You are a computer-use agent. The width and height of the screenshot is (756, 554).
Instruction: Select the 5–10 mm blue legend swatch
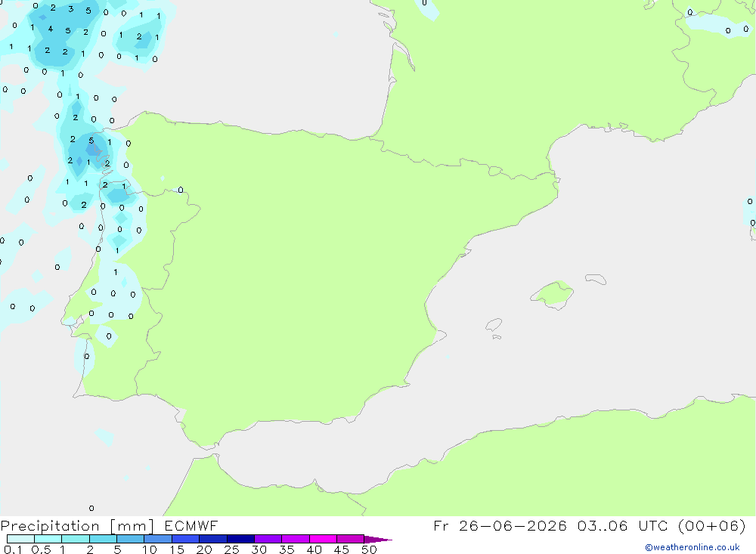[x=131, y=539]
